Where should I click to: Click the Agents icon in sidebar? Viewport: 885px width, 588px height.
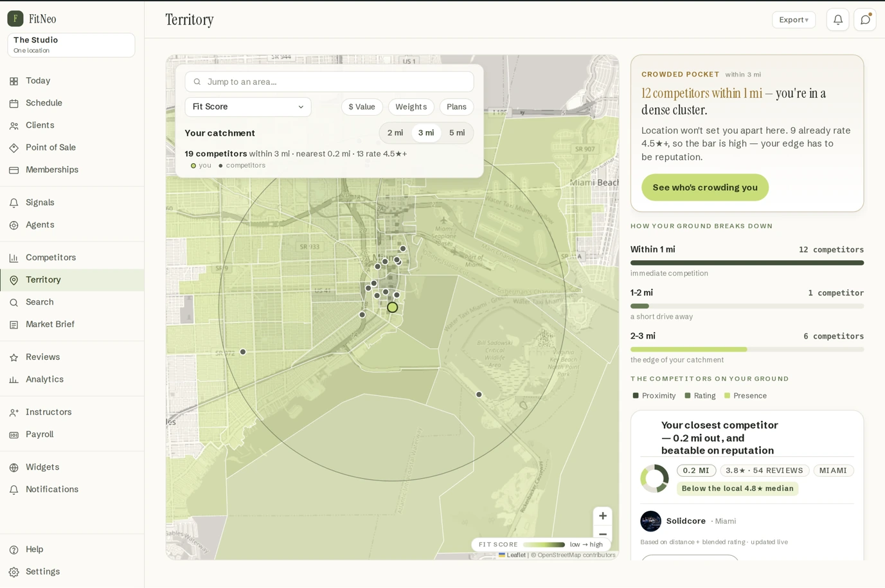14,226
